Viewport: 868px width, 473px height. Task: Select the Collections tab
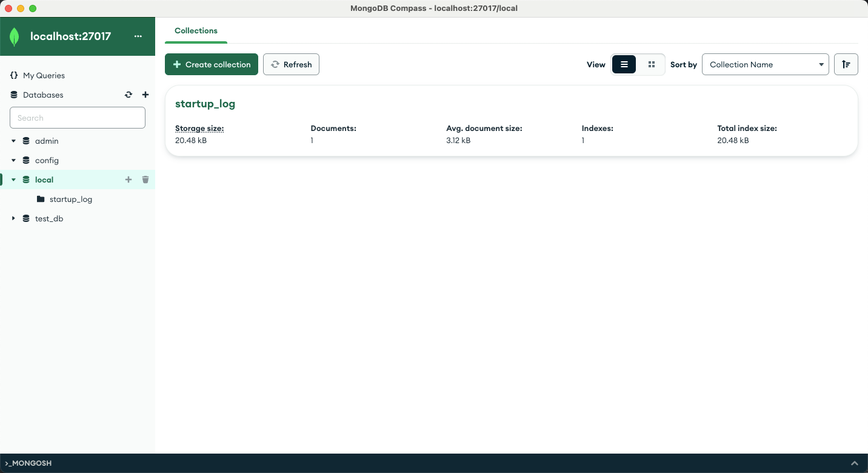pos(196,31)
